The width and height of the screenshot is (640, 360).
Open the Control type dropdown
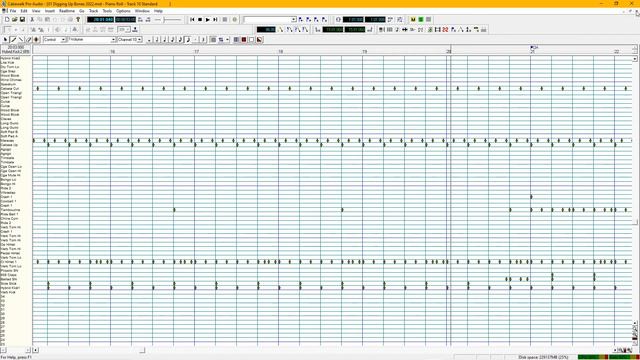pos(63,40)
